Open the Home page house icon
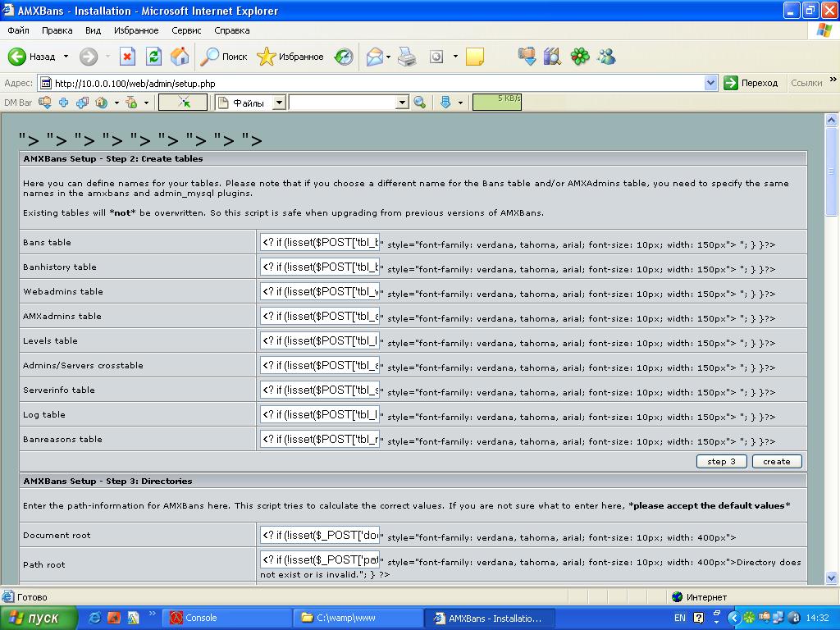The width and height of the screenshot is (840, 630). pos(180,57)
